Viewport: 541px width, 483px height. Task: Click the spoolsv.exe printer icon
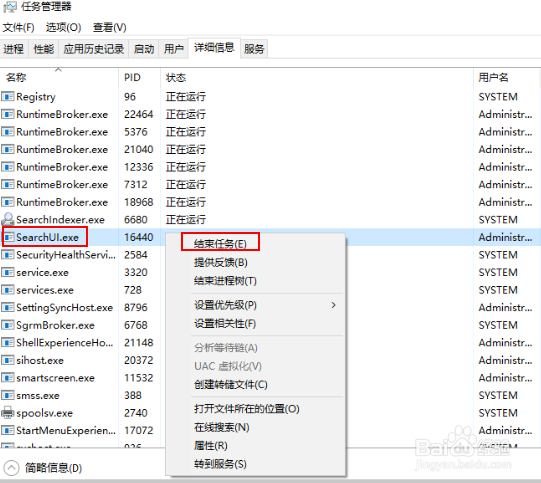[8, 413]
